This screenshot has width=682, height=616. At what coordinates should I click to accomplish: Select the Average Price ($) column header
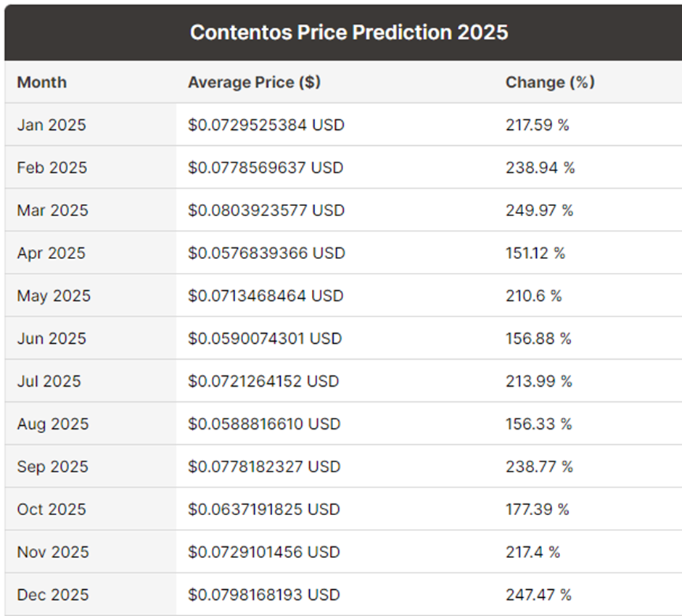[x=254, y=82]
